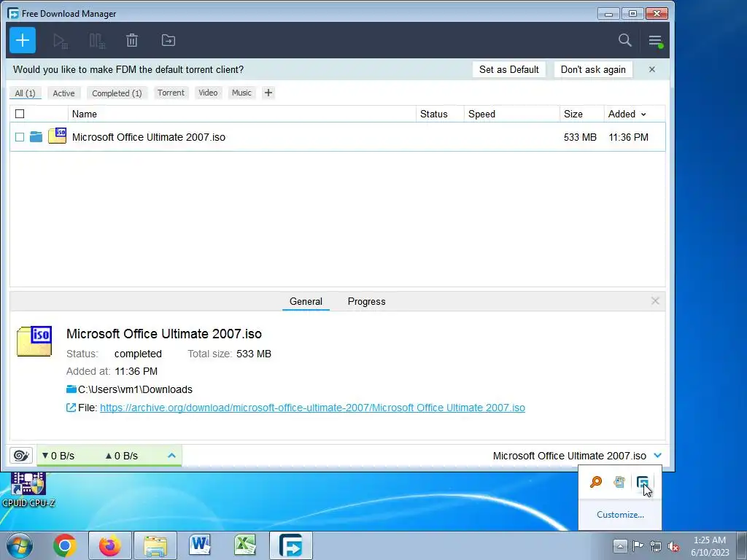
Task: Add a new tag filter with plus
Action: [268, 93]
